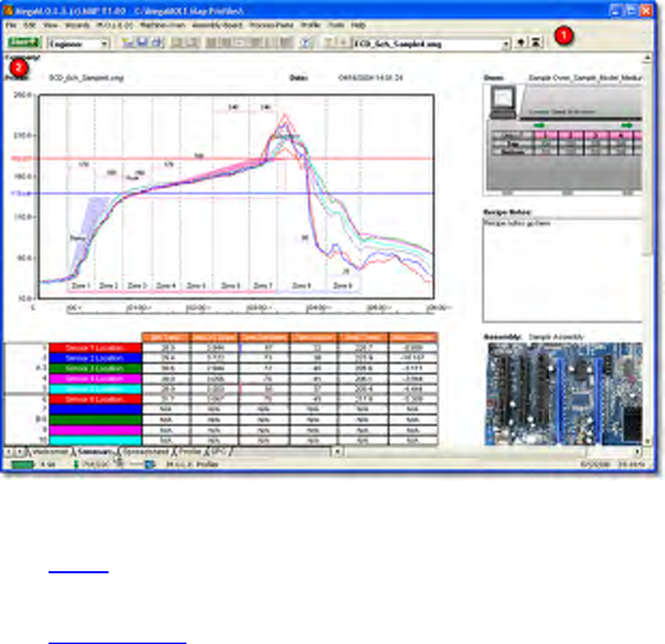This screenshot has width=665, height=644.
Task: Open the Profile menu in menu bar
Action: click(x=311, y=26)
